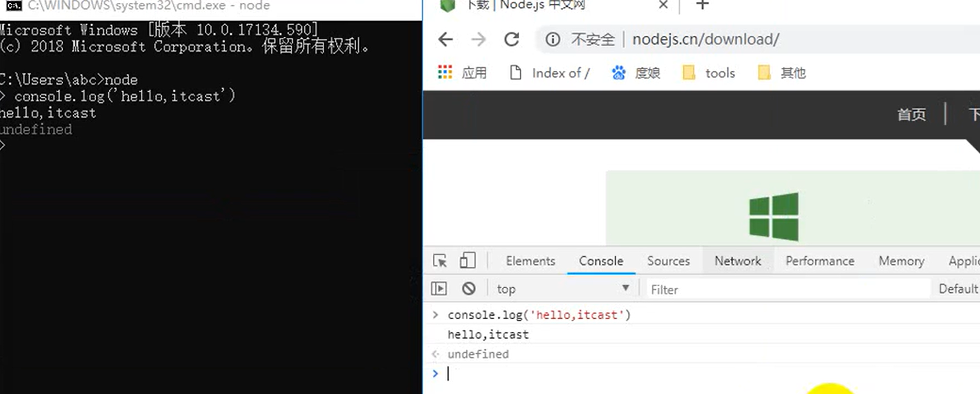
Task: Click the browser forward arrow
Action: tap(479, 39)
